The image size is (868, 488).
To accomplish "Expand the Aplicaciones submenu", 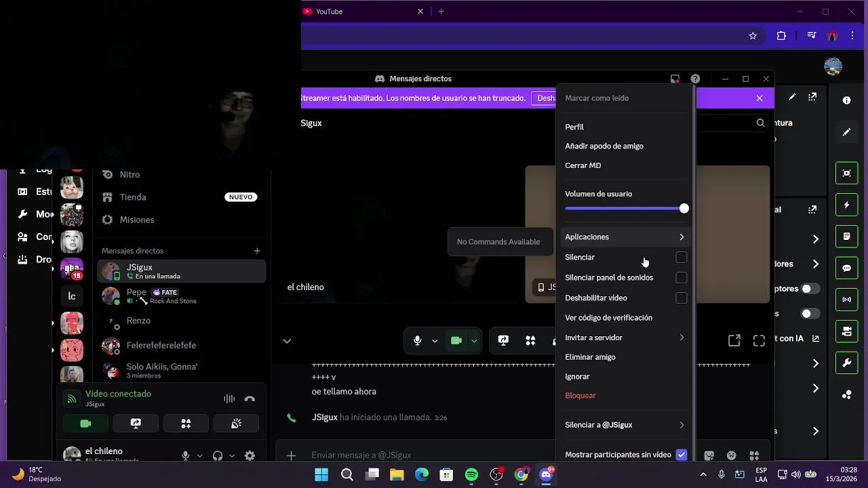I will click(625, 237).
